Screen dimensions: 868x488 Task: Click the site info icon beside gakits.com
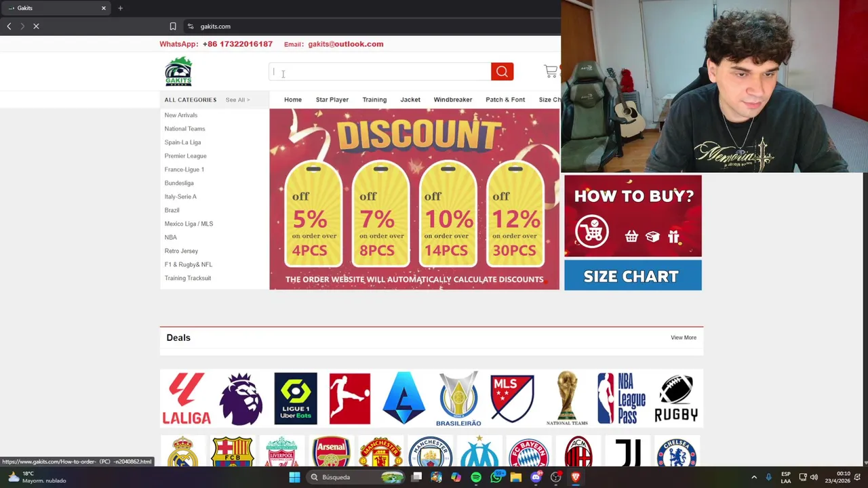coord(191,26)
